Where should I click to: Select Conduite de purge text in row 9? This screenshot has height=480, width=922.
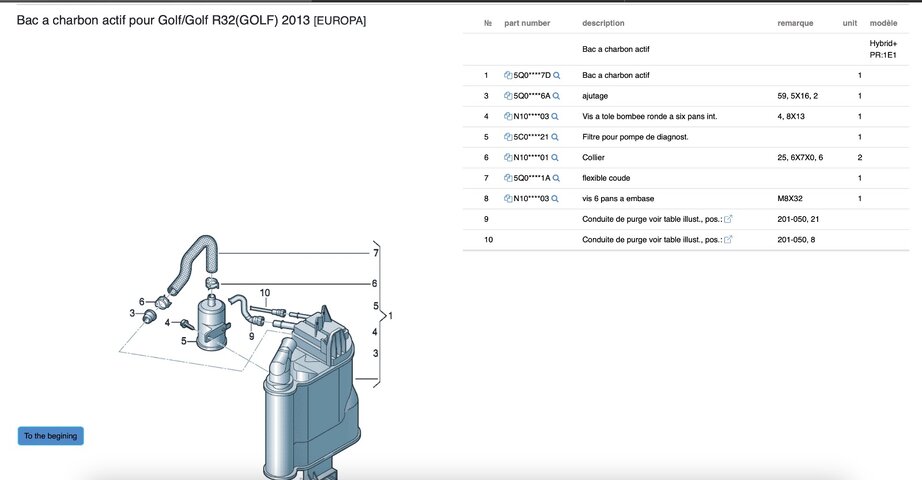pos(652,219)
